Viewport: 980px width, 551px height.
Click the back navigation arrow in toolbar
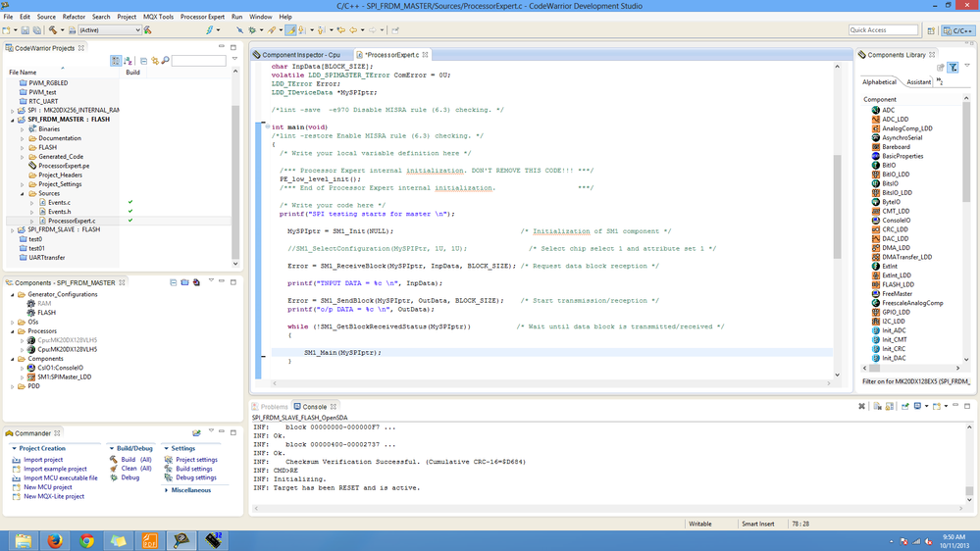coord(353,30)
